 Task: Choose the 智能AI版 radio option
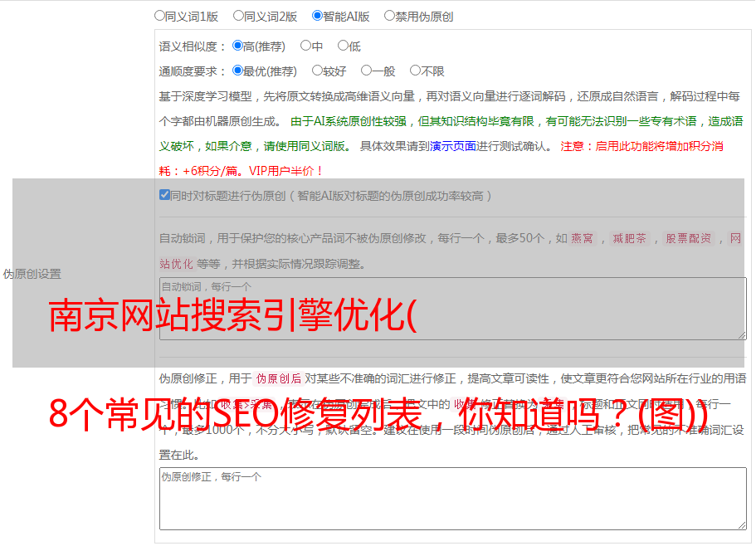pos(317,16)
